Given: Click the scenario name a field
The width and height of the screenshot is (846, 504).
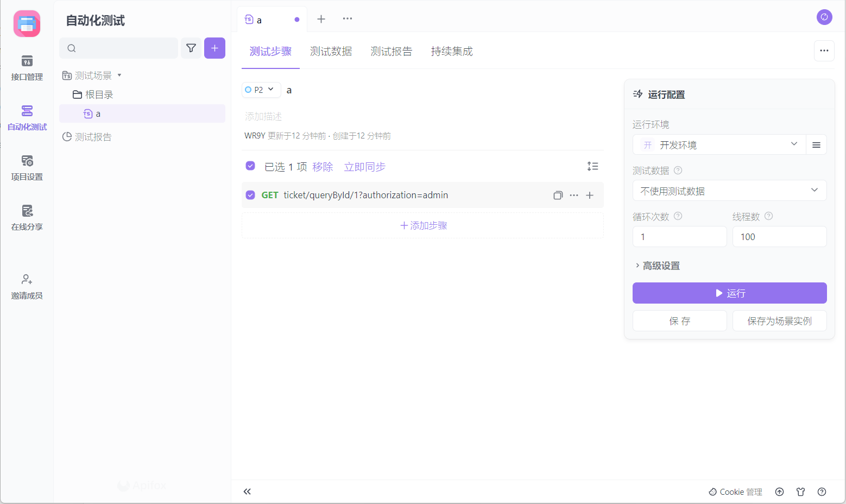Looking at the screenshot, I should (289, 90).
